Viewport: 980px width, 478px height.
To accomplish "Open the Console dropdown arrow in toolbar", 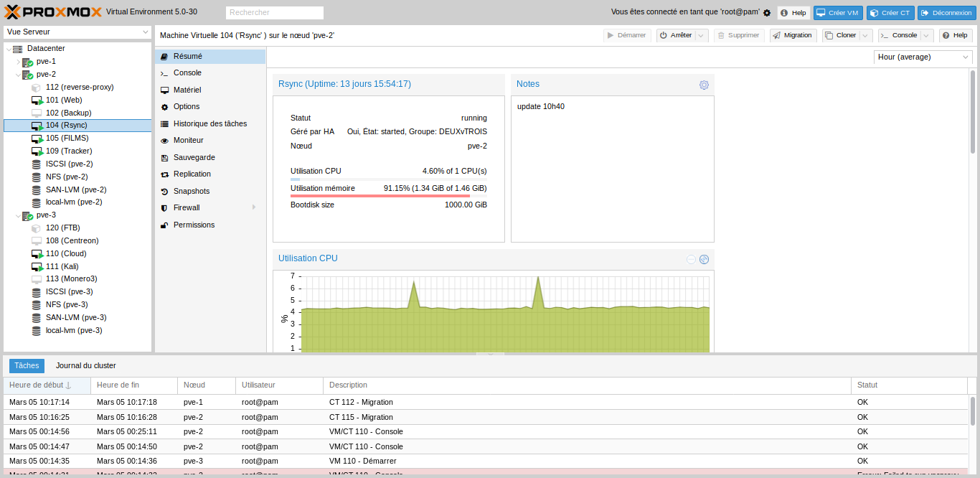I will pos(927,35).
